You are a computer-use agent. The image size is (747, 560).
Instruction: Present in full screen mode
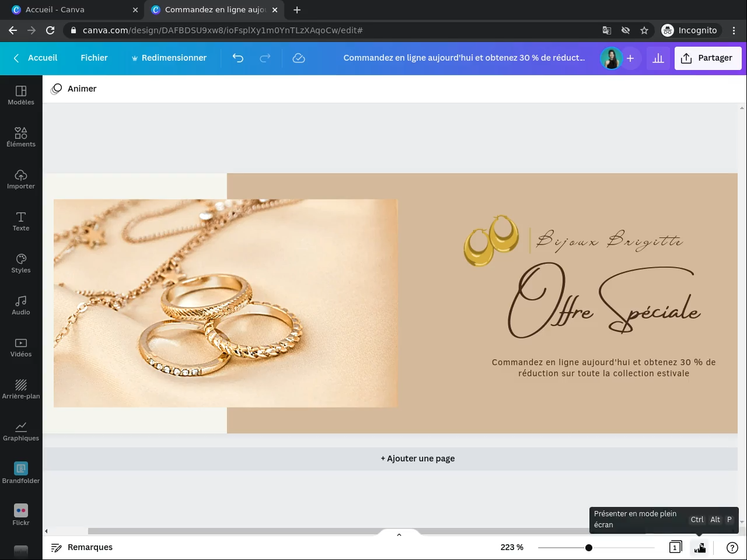pos(700,547)
